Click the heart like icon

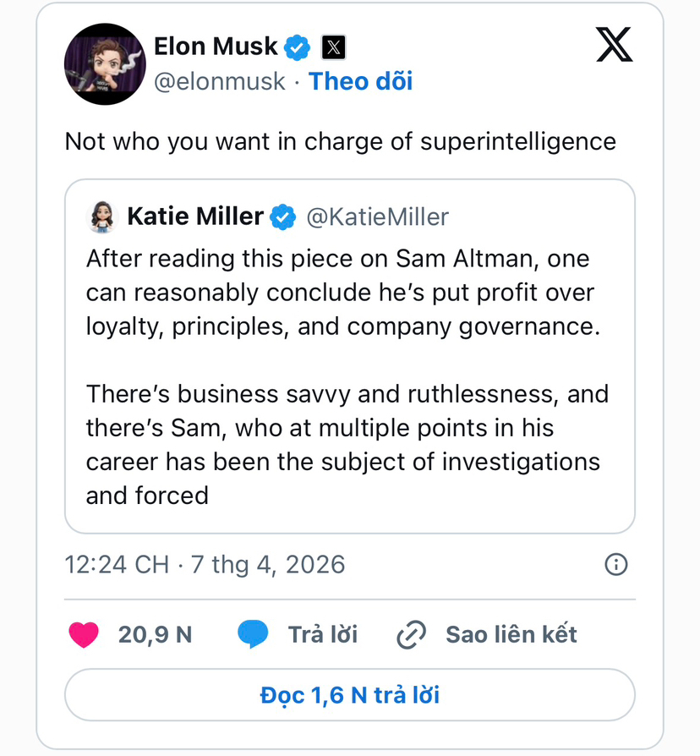coord(83,634)
